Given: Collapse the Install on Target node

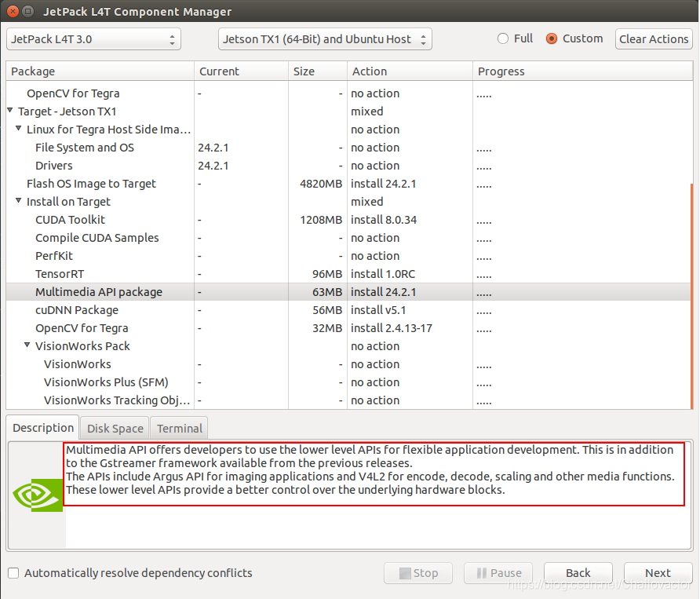Looking at the screenshot, I should [x=18, y=200].
